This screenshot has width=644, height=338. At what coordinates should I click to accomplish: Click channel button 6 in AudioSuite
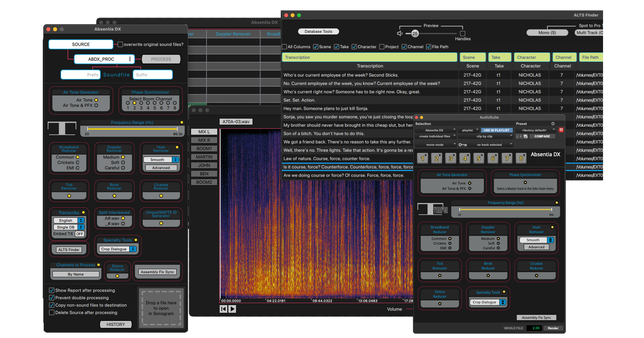click(x=493, y=158)
